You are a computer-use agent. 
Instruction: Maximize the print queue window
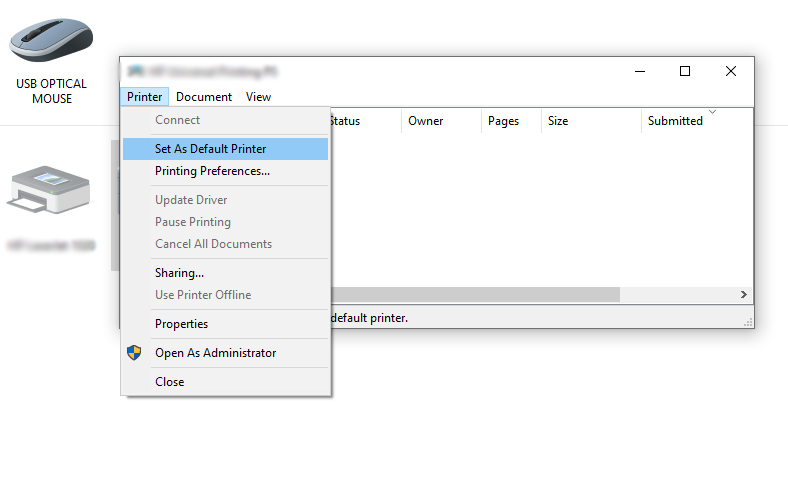coord(684,71)
